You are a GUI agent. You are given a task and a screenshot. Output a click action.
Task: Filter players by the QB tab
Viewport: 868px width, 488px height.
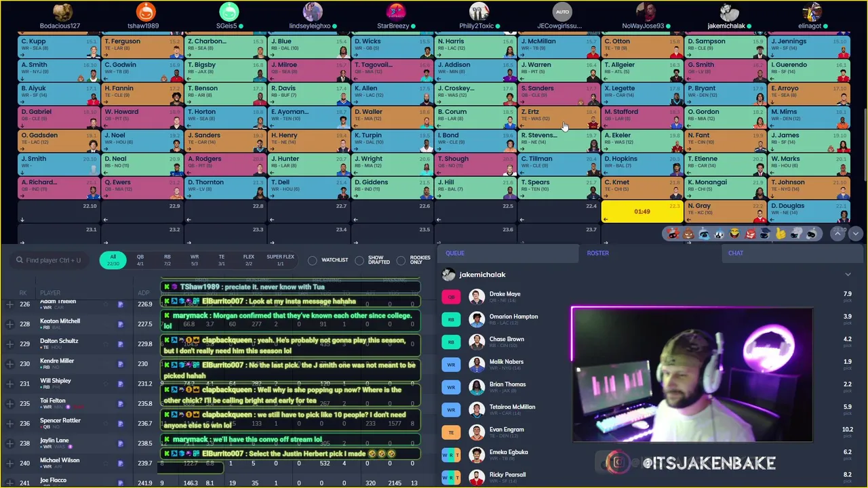[140, 260]
